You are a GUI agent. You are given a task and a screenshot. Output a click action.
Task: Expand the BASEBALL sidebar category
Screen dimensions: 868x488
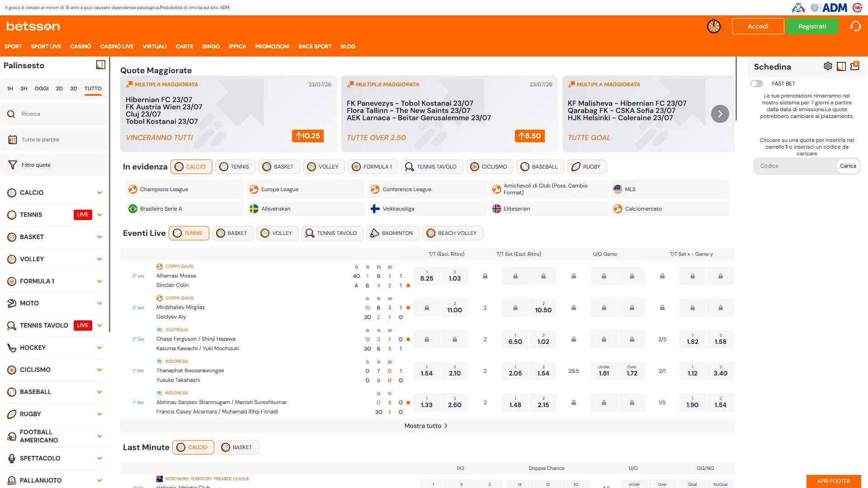[99, 392]
